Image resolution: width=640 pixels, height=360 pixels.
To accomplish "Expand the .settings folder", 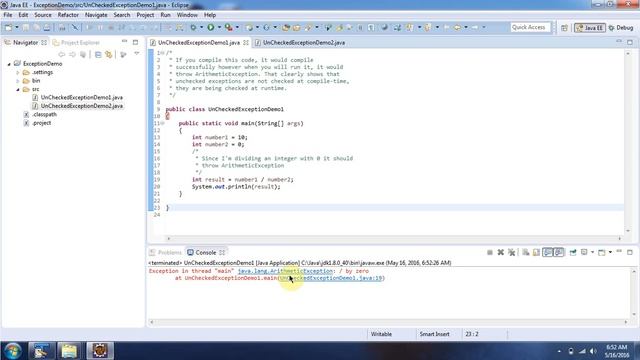I will click(x=18, y=73).
